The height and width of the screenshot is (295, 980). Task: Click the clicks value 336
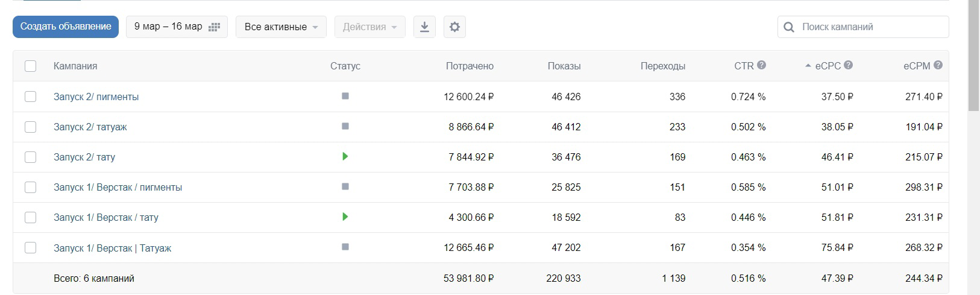(x=677, y=97)
